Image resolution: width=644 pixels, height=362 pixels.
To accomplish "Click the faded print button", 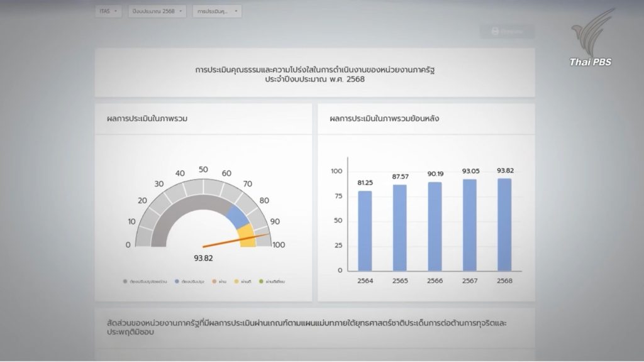I will tap(507, 31).
